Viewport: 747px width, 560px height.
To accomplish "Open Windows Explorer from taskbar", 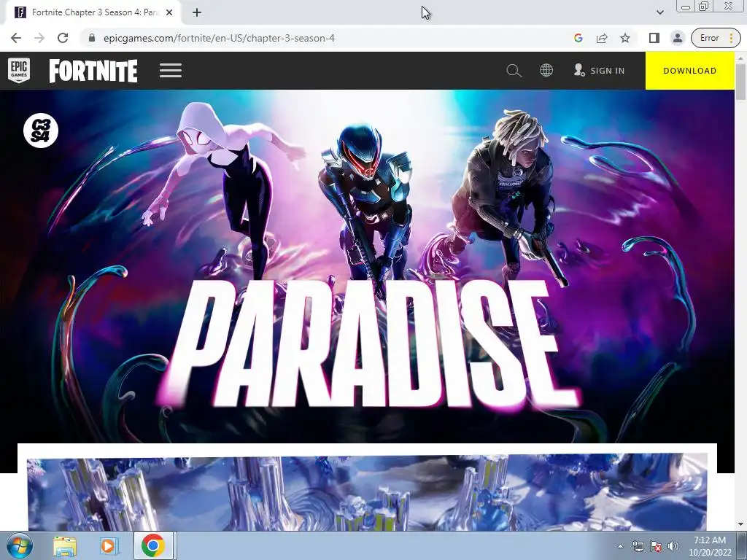I will [65, 546].
